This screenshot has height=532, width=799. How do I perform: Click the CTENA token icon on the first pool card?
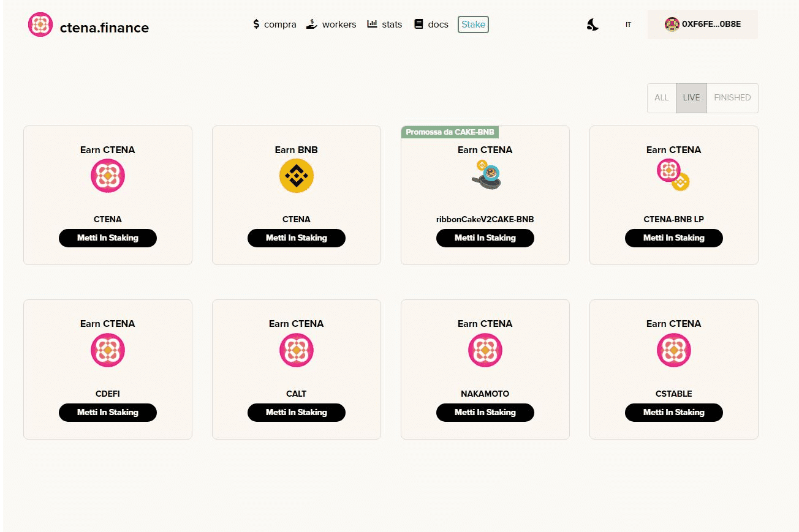tap(108, 176)
